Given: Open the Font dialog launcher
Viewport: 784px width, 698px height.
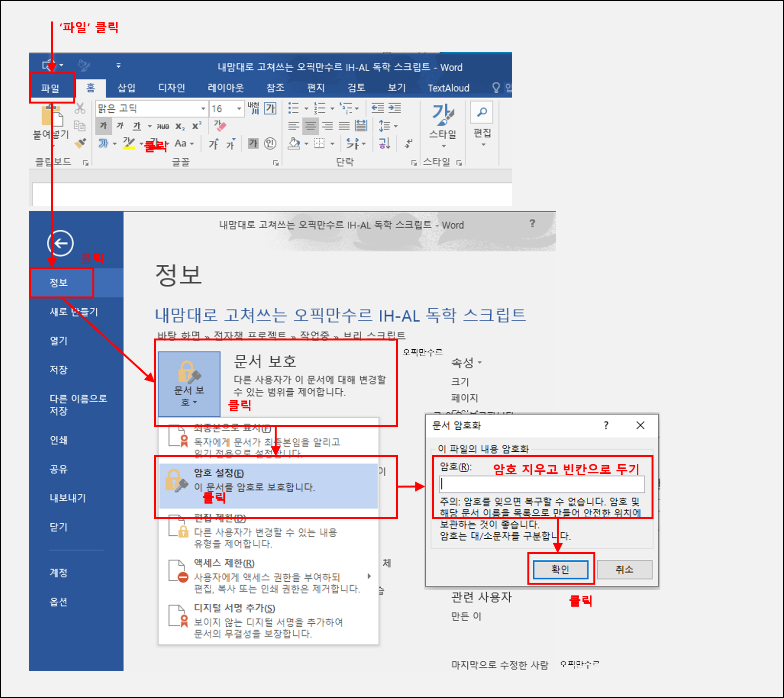Looking at the screenshot, I should click(x=275, y=163).
